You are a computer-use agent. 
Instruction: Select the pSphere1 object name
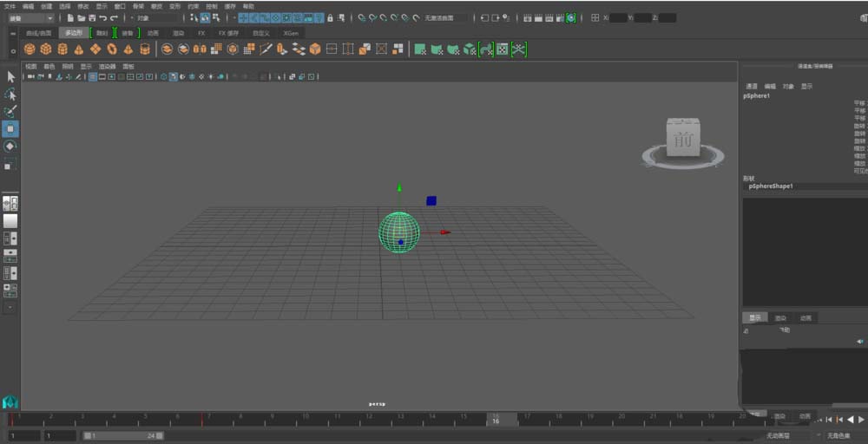pyautogui.click(x=756, y=96)
